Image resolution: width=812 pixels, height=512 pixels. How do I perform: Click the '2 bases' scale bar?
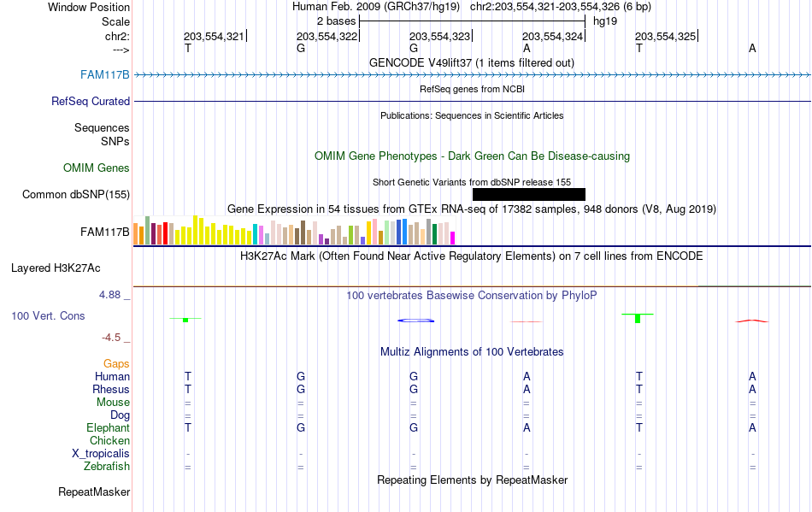[473, 21]
